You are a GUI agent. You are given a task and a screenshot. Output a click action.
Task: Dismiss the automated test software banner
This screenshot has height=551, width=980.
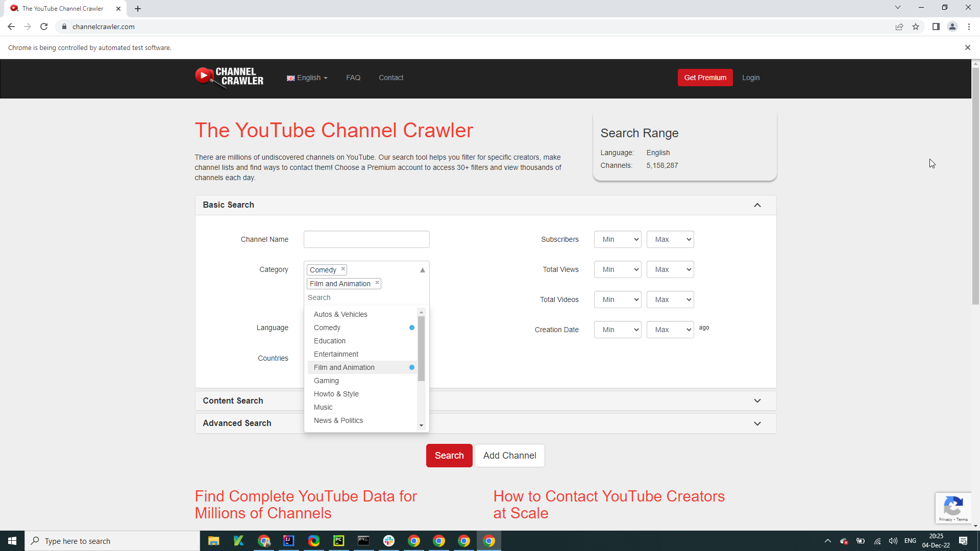click(x=967, y=47)
